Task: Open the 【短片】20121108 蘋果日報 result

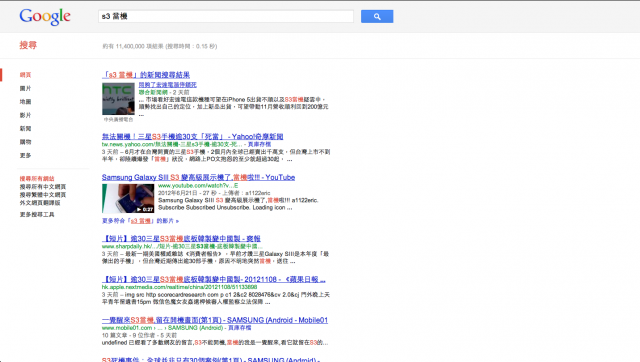Action: (x=214, y=279)
